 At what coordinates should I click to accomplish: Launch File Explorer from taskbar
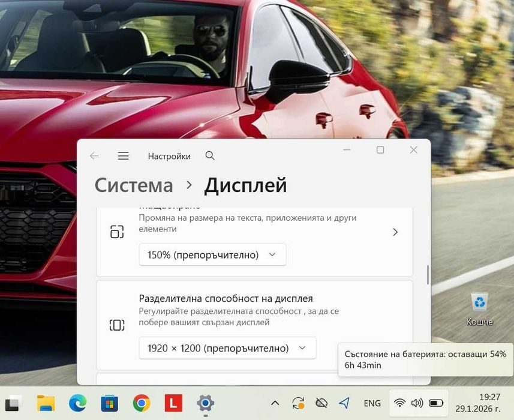coord(46,403)
